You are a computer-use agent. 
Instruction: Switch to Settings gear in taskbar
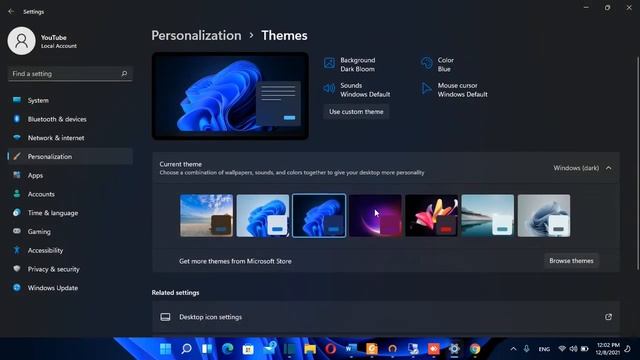point(454,349)
